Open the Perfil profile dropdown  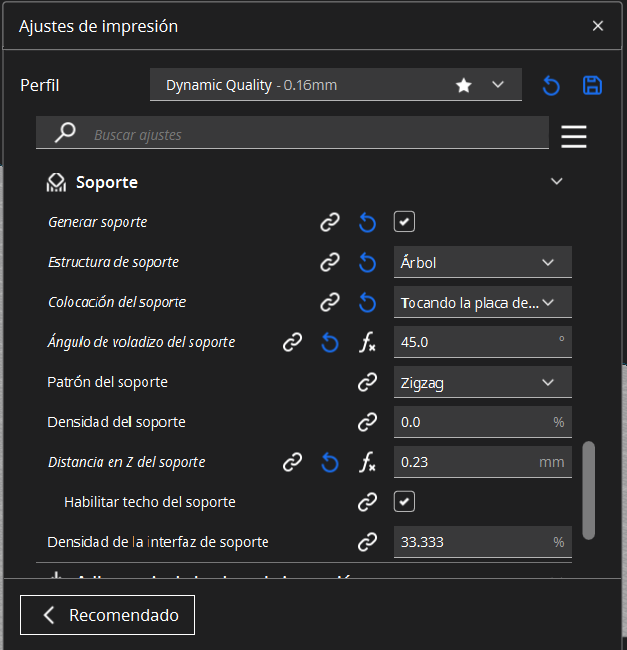[335, 85]
